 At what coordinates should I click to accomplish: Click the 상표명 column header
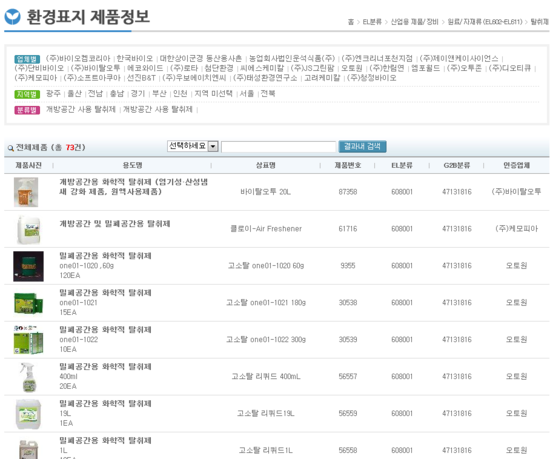pos(266,166)
